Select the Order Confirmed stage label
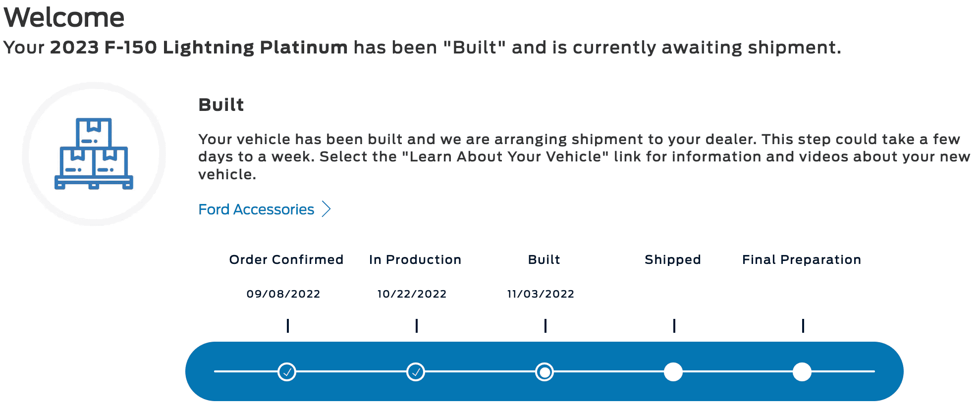Screen dimensions: 980x412 pyautogui.click(x=286, y=259)
